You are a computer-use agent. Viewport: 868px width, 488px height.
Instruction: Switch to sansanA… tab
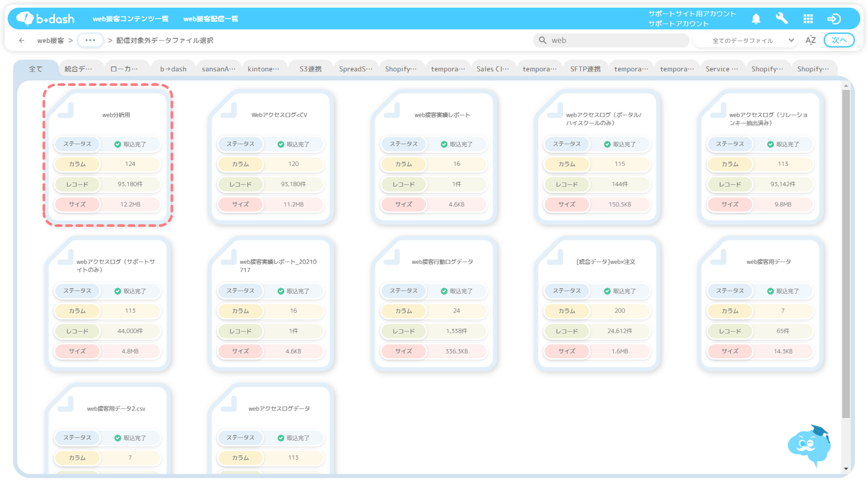[x=219, y=69]
